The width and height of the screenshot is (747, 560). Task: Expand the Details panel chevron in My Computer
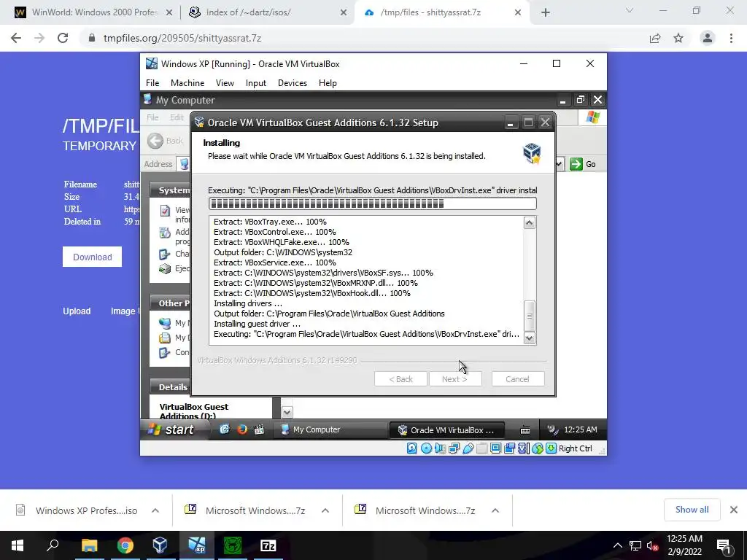tap(287, 412)
